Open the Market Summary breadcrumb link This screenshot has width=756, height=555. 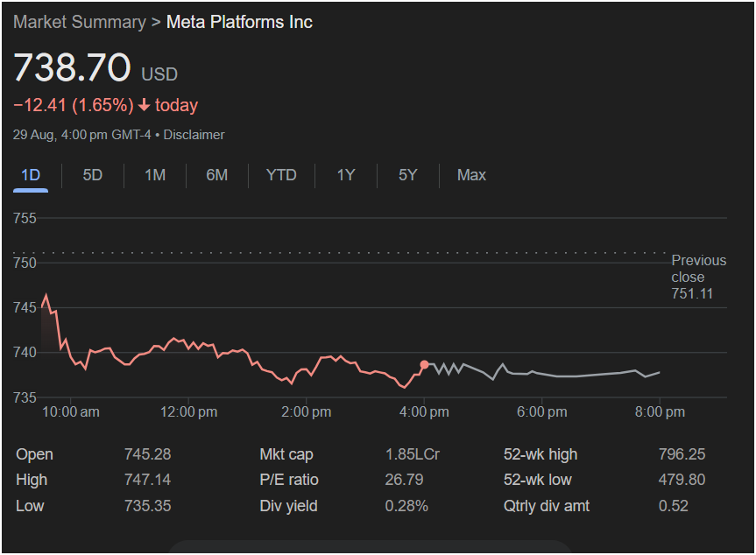[x=80, y=22]
